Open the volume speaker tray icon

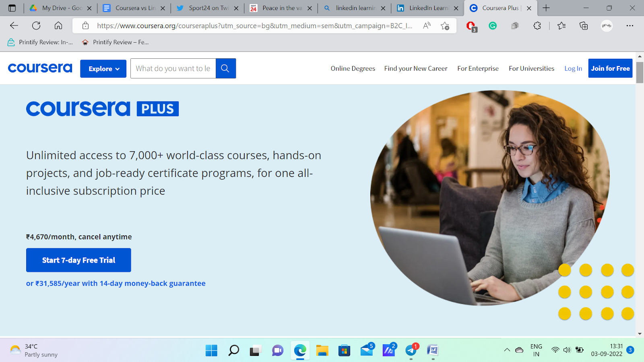pyautogui.click(x=567, y=350)
